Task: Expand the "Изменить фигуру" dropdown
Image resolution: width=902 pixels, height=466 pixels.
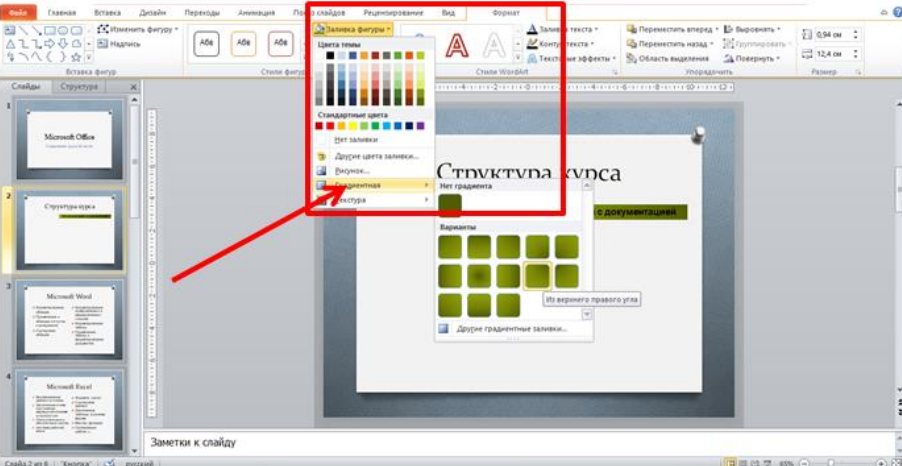Action: [x=138, y=29]
